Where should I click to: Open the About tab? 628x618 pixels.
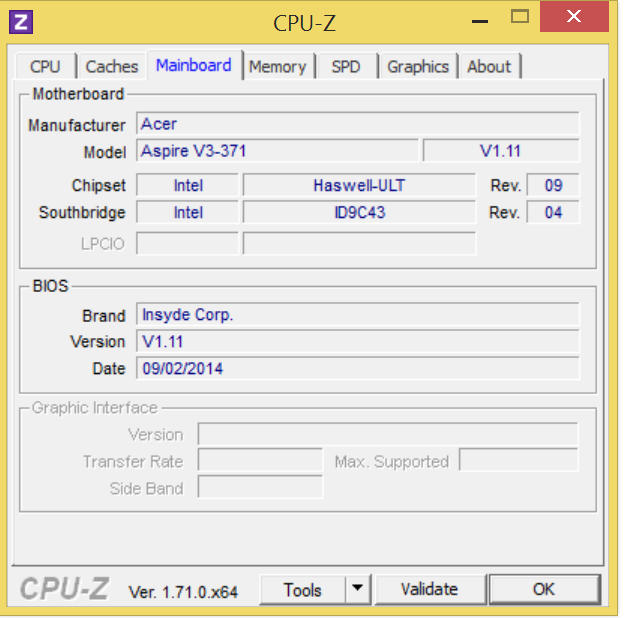point(489,66)
